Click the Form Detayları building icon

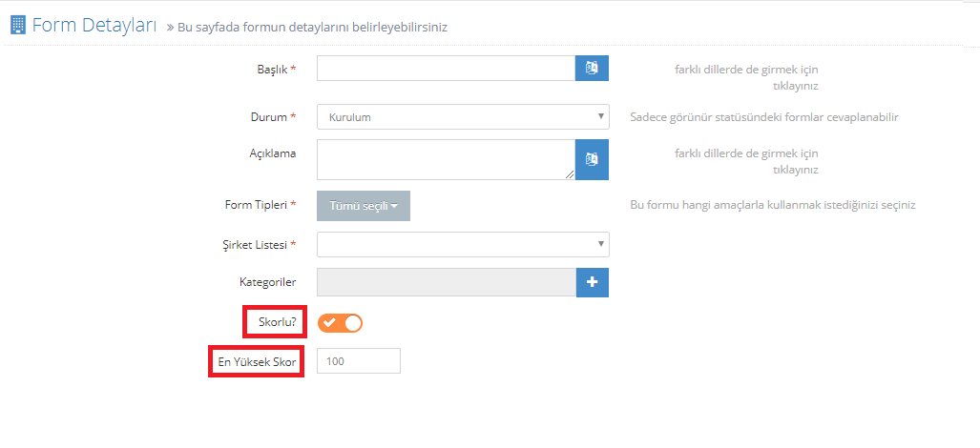(x=18, y=26)
